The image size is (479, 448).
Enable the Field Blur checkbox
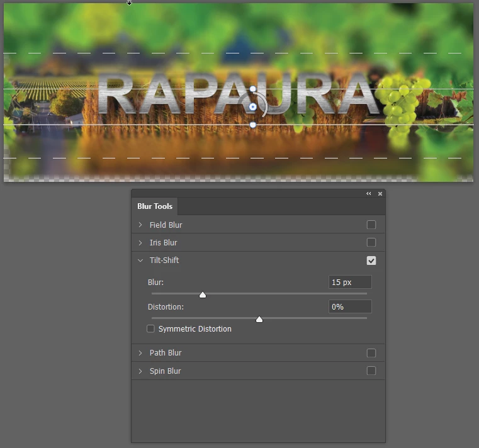pos(371,225)
